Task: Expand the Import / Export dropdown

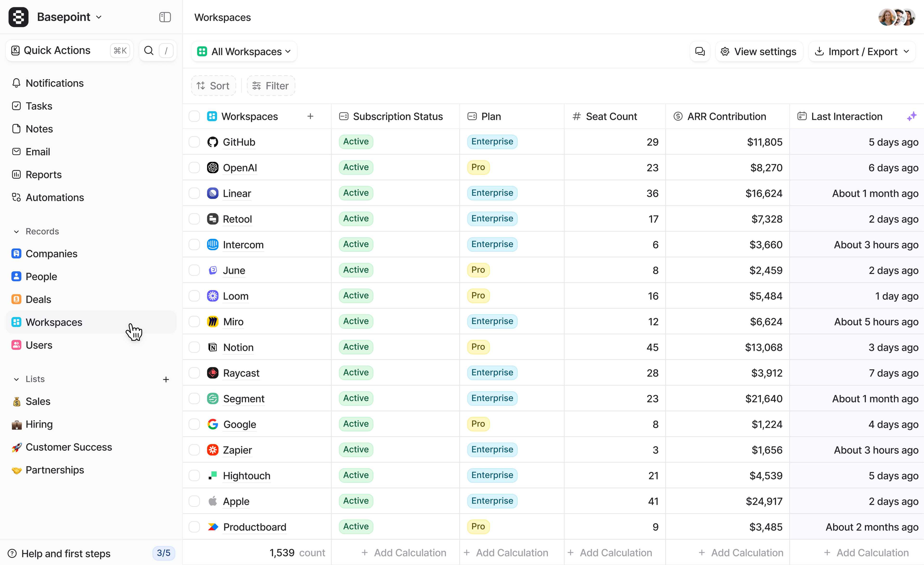Action: (862, 52)
